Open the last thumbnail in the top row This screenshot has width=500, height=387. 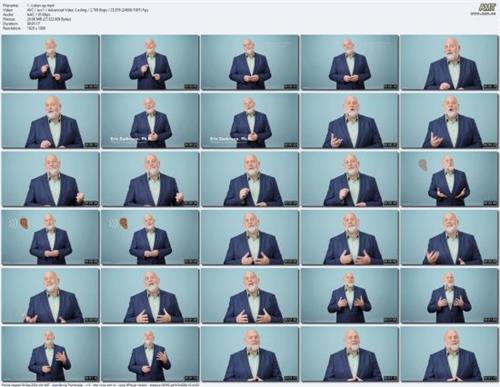[449, 62]
